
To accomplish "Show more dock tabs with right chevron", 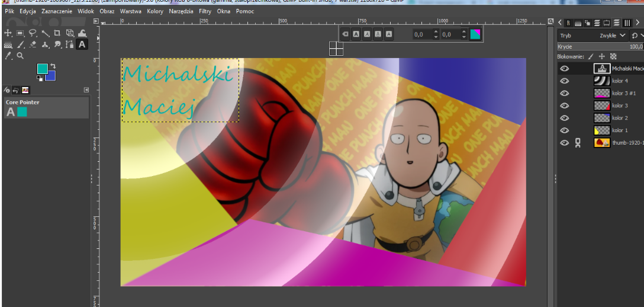I will click(x=637, y=23).
